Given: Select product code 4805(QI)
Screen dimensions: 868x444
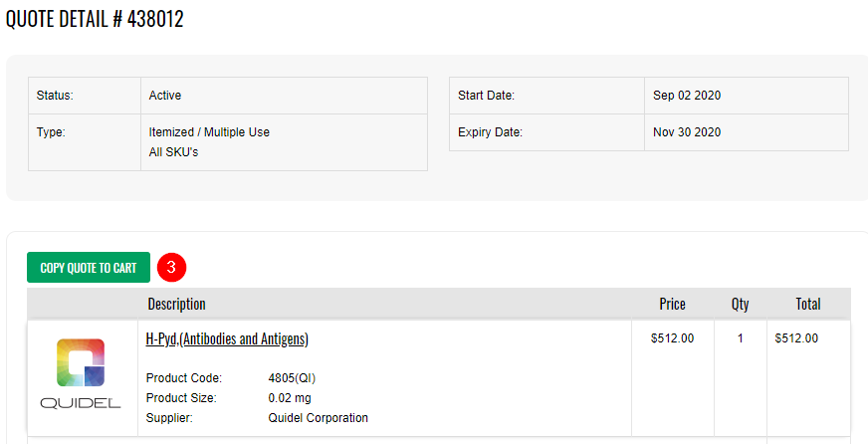Looking at the screenshot, I should (x=293, y=378).
